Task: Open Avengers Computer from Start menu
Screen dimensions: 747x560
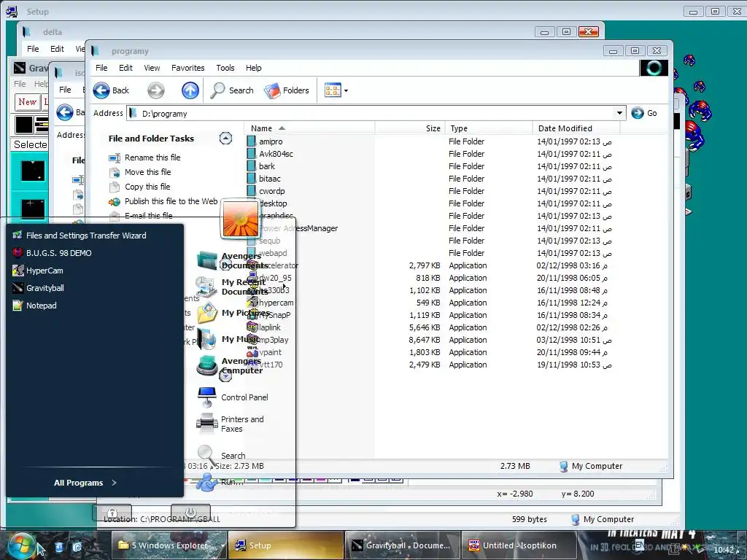Action: 230,366
